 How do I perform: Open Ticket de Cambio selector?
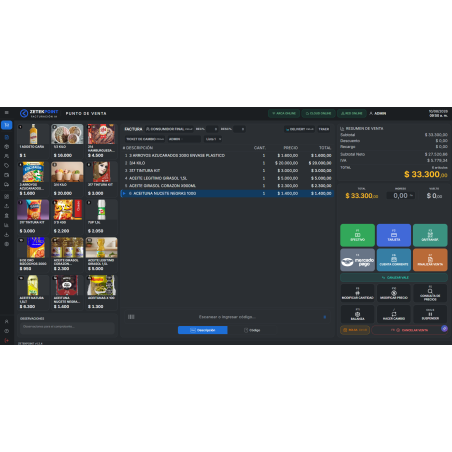[145, 139]
